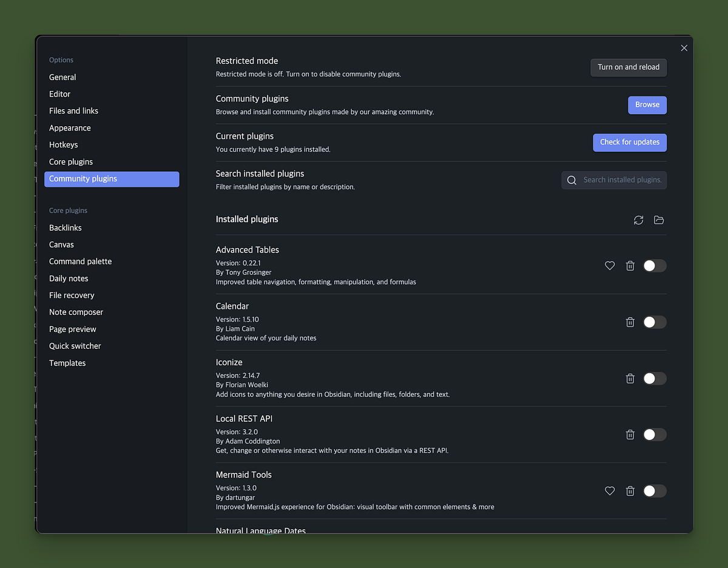
Task: Select Templates in the sidebar
Action: tap(67, 362)
